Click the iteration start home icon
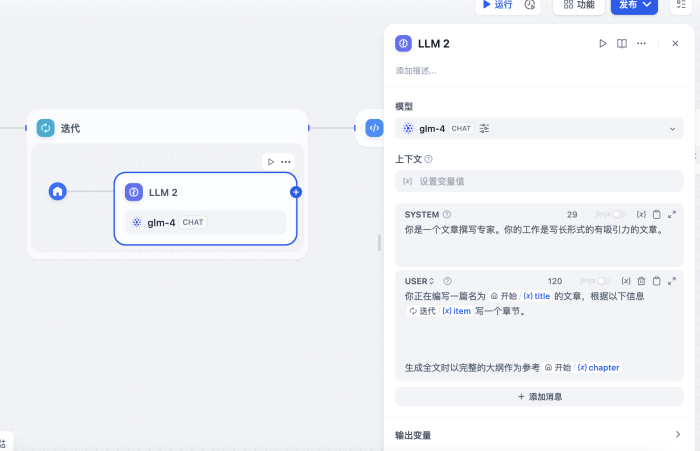 click(58, 191)
